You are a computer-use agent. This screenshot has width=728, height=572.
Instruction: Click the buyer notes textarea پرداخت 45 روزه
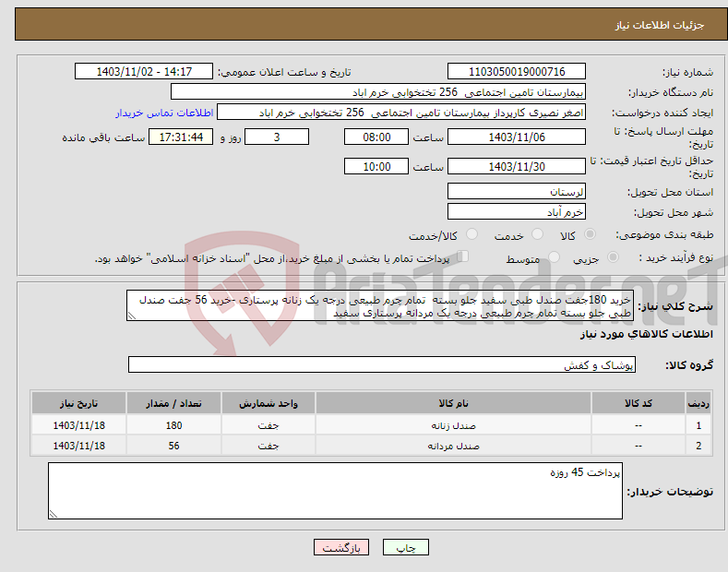pyautogui.click(x=335, y=491)
